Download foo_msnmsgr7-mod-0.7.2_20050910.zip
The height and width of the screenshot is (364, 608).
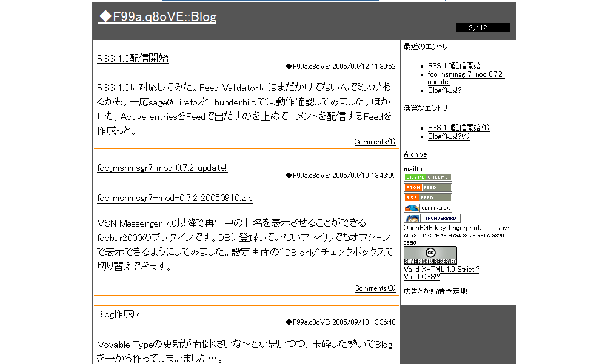click(x=175, y=198)
